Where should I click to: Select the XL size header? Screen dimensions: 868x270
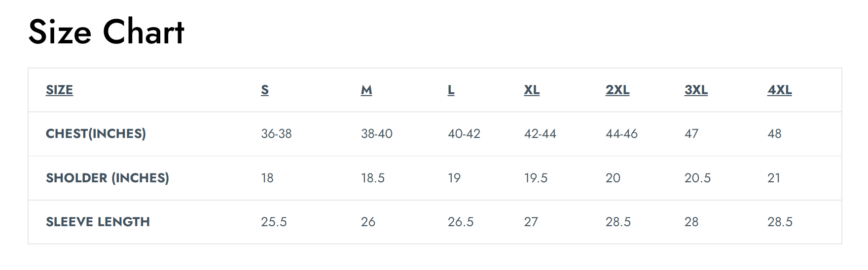(x=532, y=90)
